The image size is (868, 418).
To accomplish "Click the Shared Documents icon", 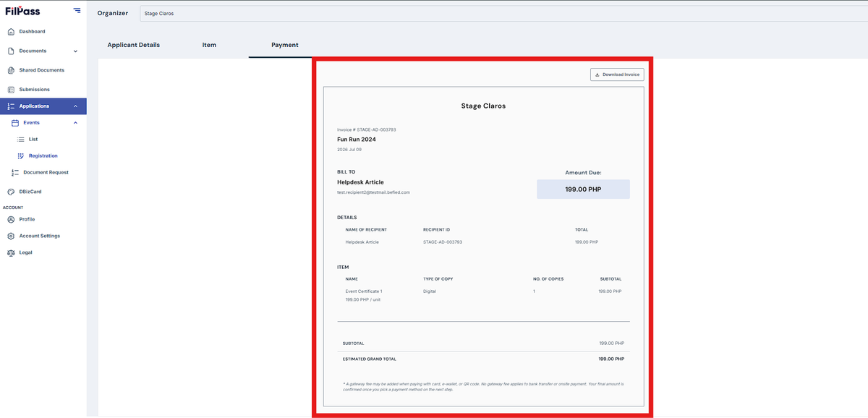I will click(x=11, y=70).
